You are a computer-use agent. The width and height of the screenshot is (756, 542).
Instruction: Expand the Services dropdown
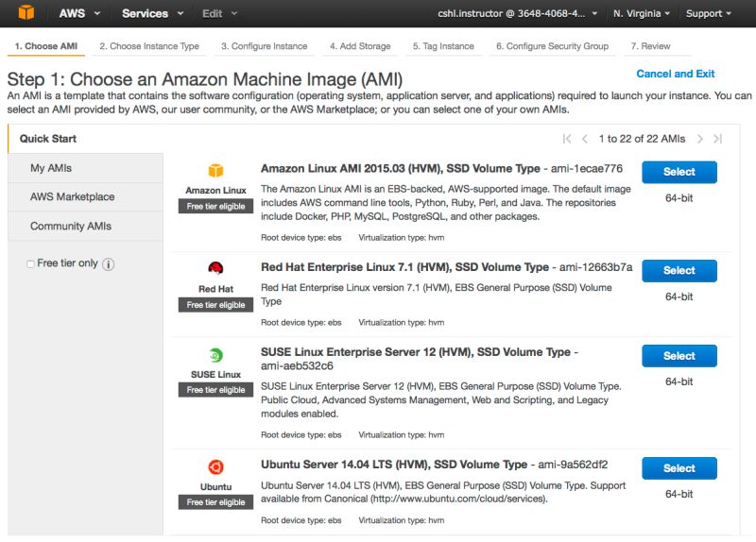coord(152,13)
